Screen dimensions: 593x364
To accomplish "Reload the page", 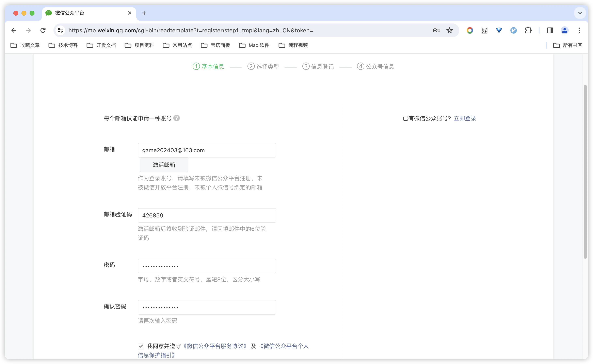I will click(x=43, y=30).
